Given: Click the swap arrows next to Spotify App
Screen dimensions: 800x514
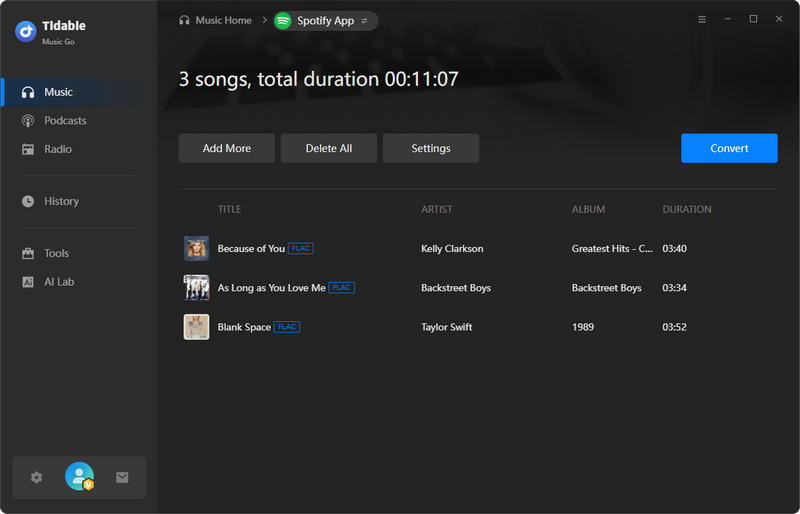Looking at the screenshot, I should pyautogui.click(x=364, y=21).
